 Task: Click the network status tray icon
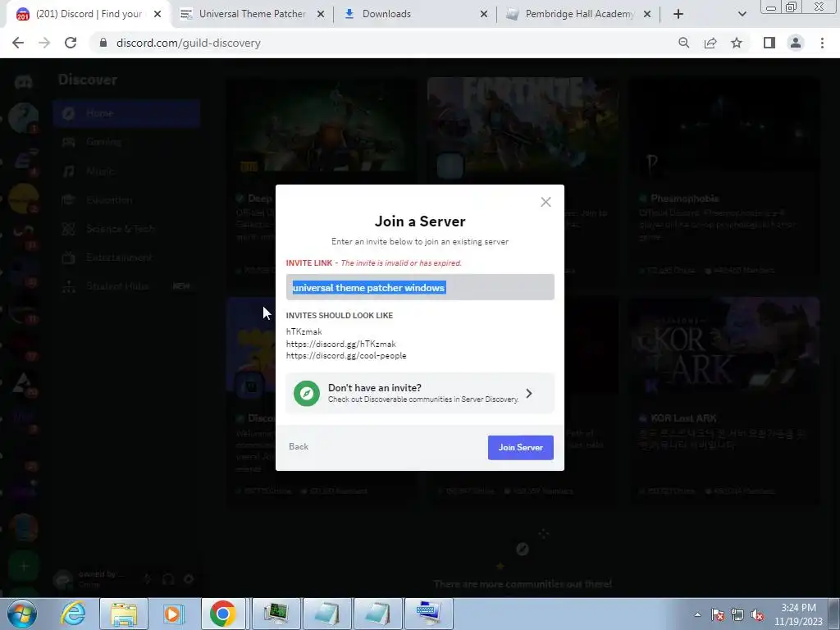point(737,615)
